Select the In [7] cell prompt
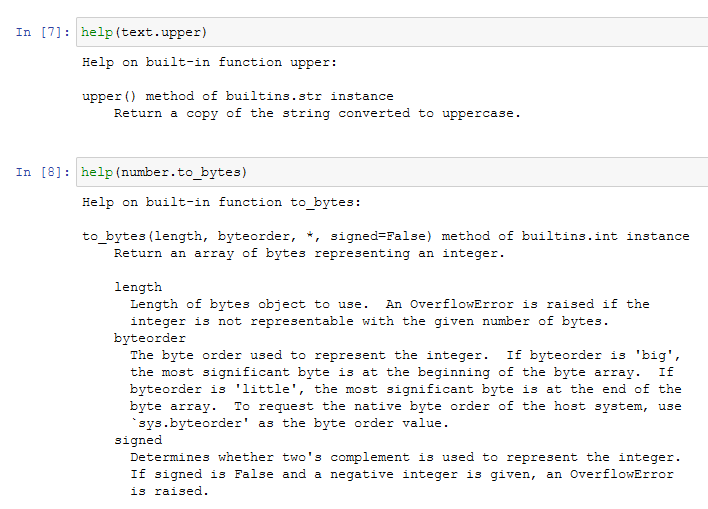The height and width of the screenshot is (509, 708). pyautogui.click(x=38, y=32)
